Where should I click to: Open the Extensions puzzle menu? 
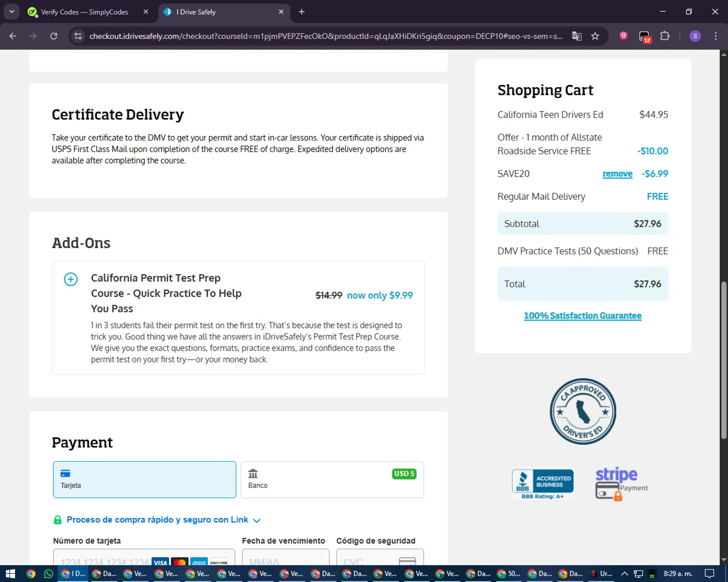tap(665, 36)
